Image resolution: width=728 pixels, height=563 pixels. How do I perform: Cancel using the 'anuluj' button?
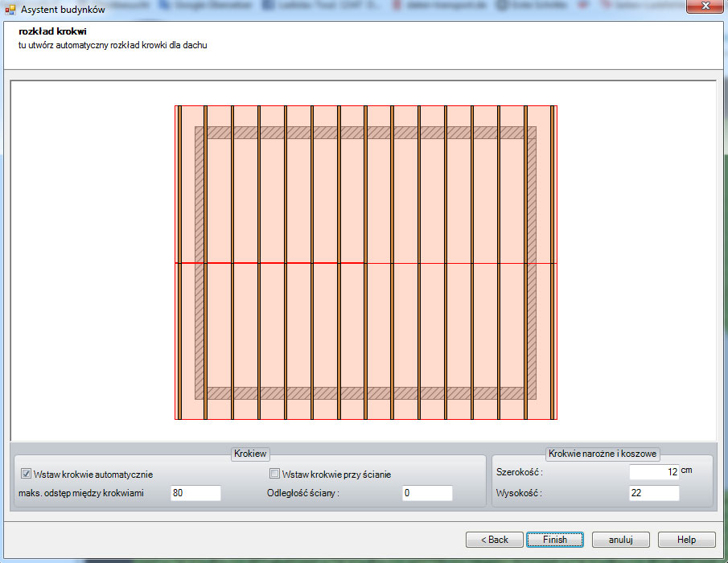point(621,539)
